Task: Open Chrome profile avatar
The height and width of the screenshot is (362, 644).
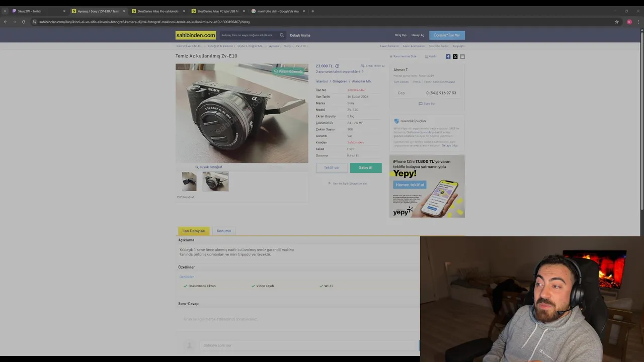Action: click(629, 22)
